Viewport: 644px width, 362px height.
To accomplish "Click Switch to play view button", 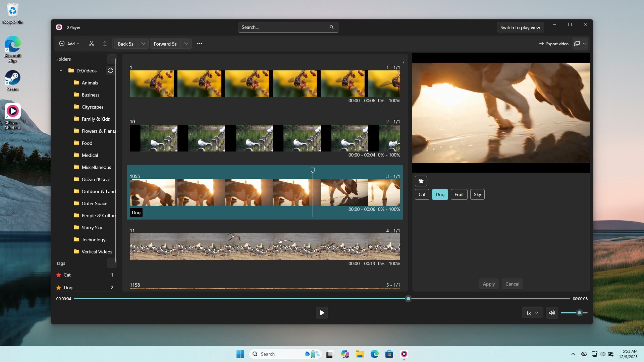I will pyautogui.click(x=520, y=27).
